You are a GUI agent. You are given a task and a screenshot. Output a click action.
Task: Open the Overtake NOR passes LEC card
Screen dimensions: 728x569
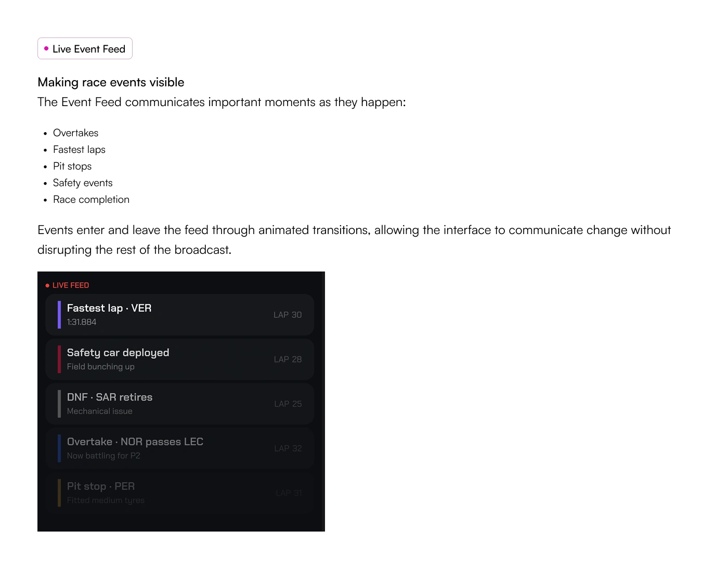coord(180,448)
